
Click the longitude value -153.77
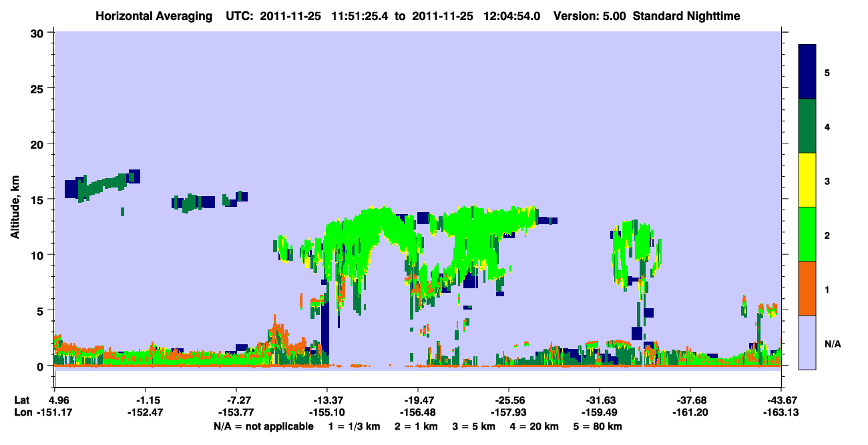pos(236,413)
